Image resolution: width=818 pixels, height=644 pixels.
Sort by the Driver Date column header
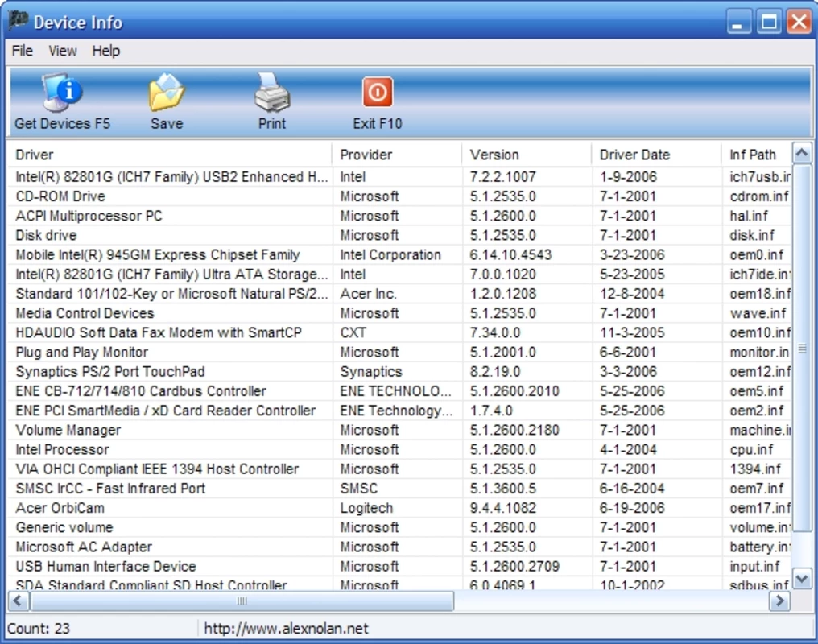(656, 155)
